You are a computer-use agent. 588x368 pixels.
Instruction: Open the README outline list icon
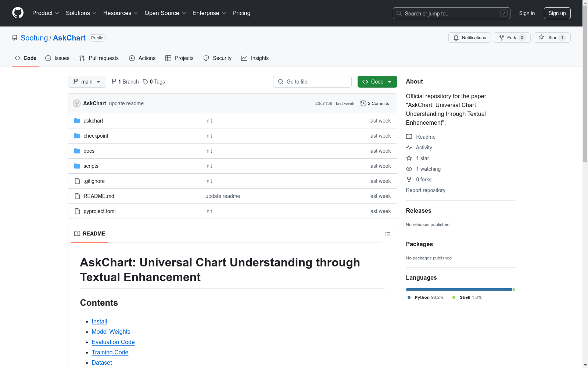[x=388, y=234]
